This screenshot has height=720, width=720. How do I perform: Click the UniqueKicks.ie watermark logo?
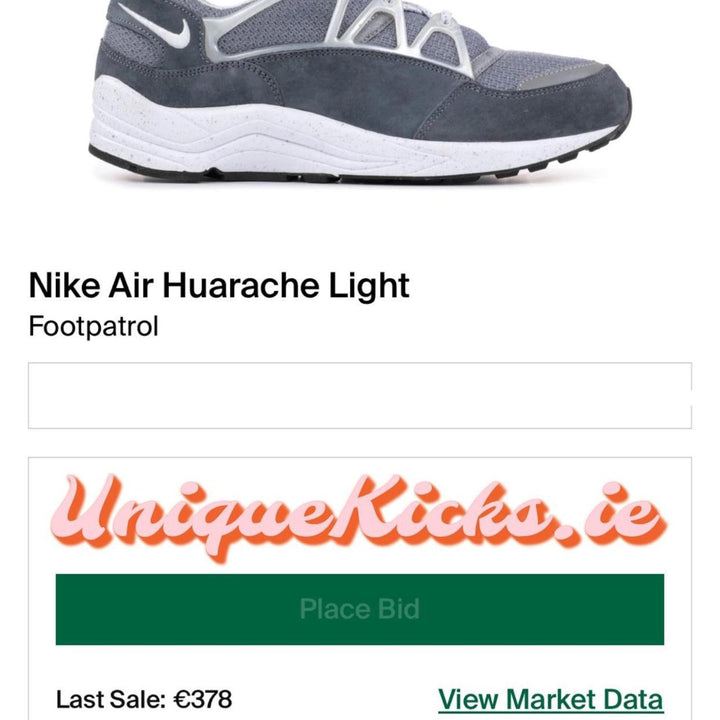point(358,517)
